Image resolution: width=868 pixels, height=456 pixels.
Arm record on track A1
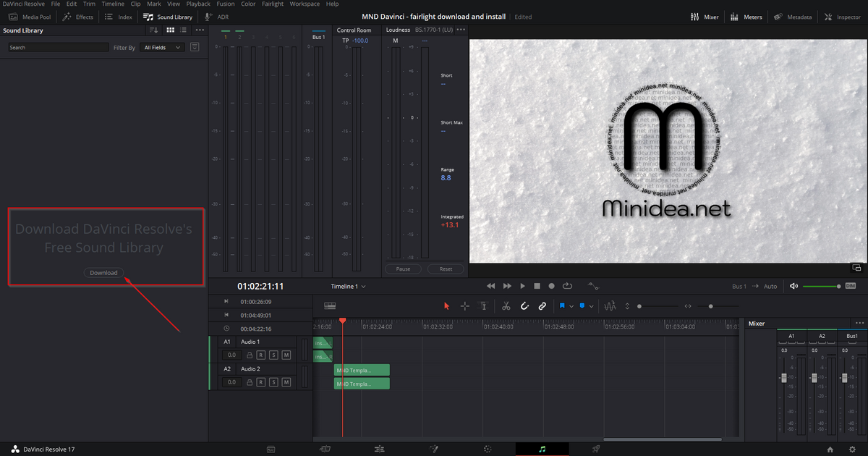262,355
